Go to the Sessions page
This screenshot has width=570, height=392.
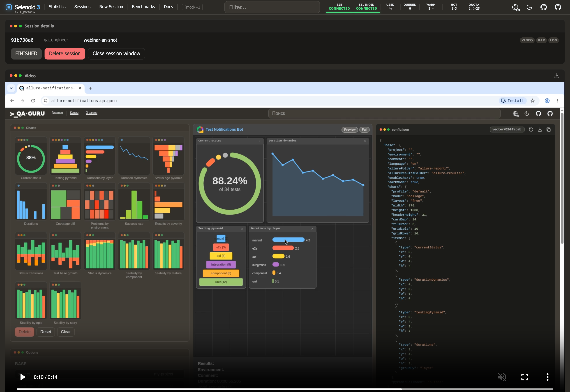82,7
